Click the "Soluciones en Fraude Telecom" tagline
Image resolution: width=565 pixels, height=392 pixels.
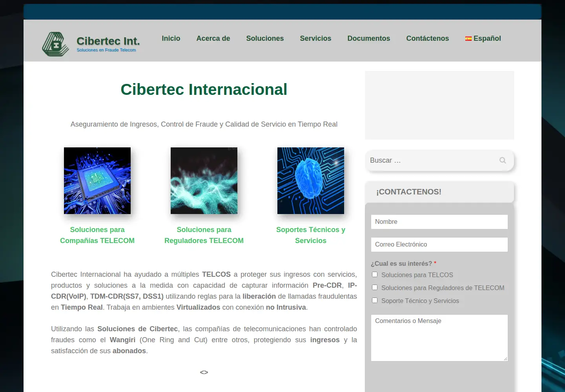tap(106, 50)
